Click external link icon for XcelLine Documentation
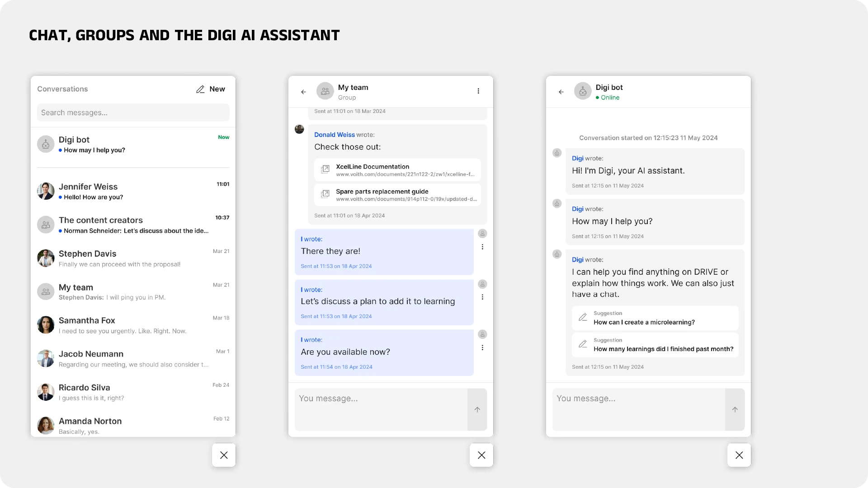Screen dimensions: 868x488 tap(325, 169)
